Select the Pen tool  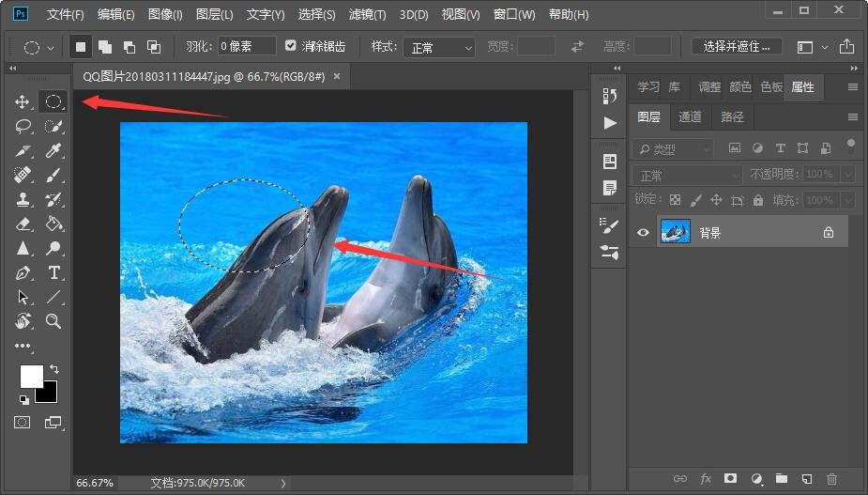coord(23,272)
